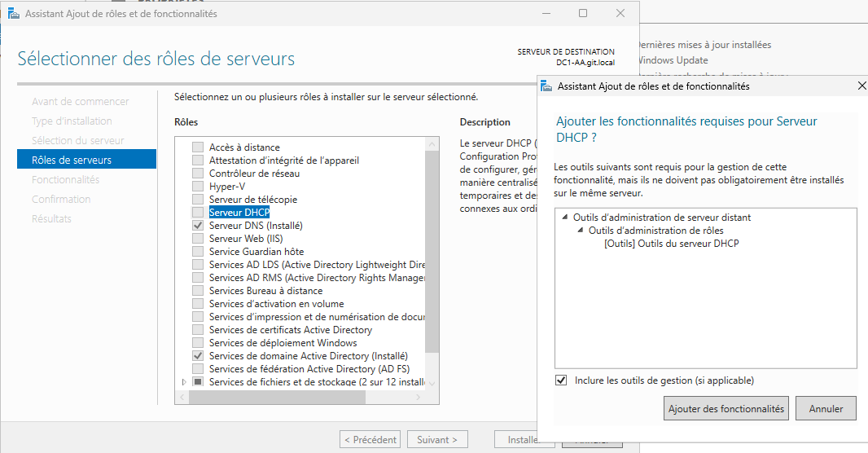Select Services d'activation en volume text

[x=276, y=303]
